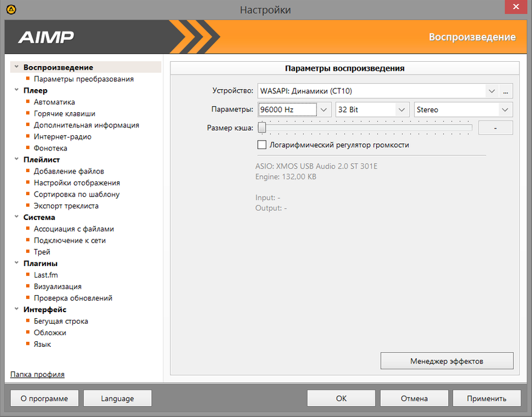Open the О программе dialog

pos(44,398)
